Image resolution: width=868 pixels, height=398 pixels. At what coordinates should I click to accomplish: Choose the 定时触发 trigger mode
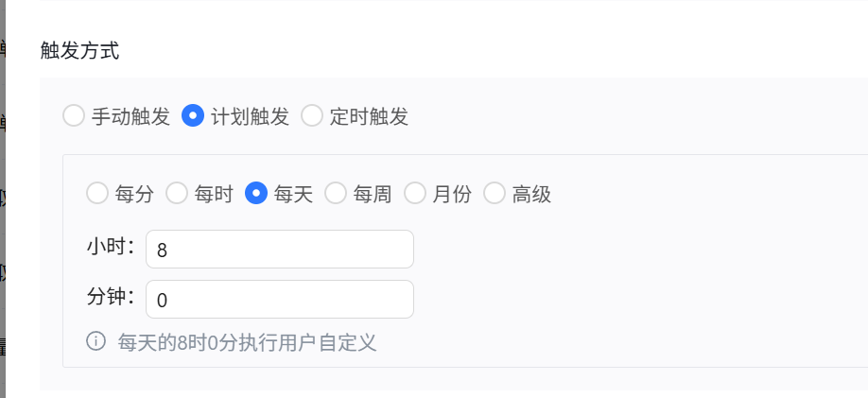pos(312,116)
